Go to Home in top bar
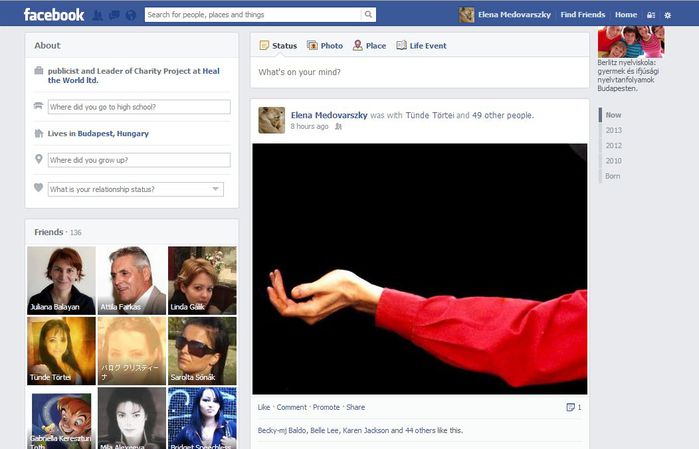Viewport: 699px width, 449px height. pyautogui.click(x=626, y=15)
